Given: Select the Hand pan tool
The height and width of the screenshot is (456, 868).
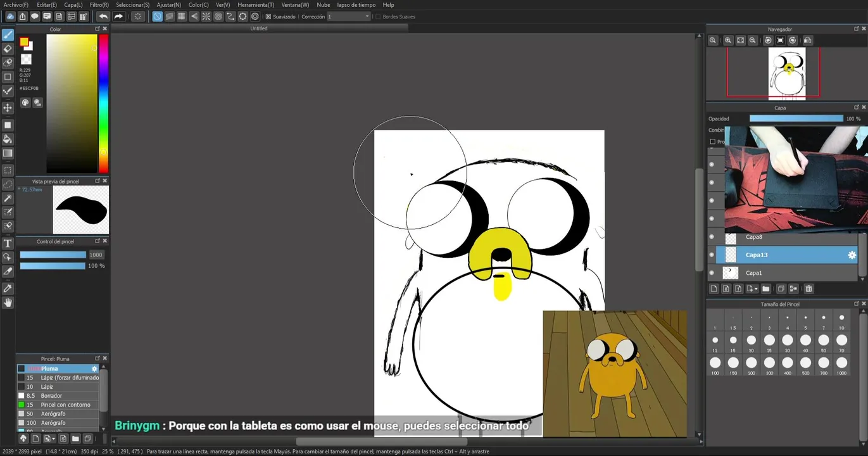Looking at the screenshot, I should coord(8,302).
